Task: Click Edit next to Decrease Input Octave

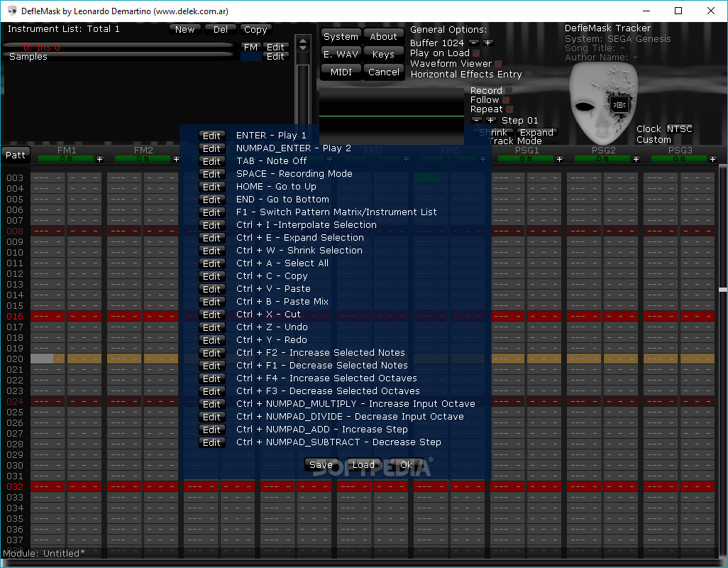Action: [211, 417]
